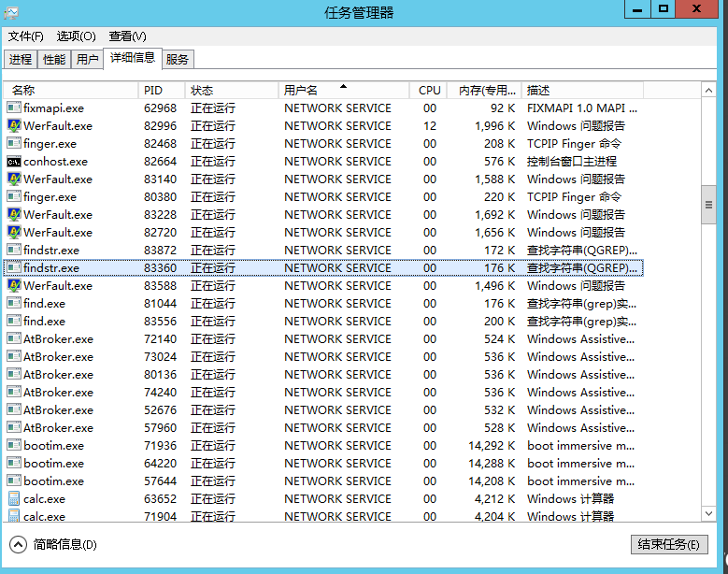Select the CPU value 12 cell
728x574 pixels.
(430, 126)
